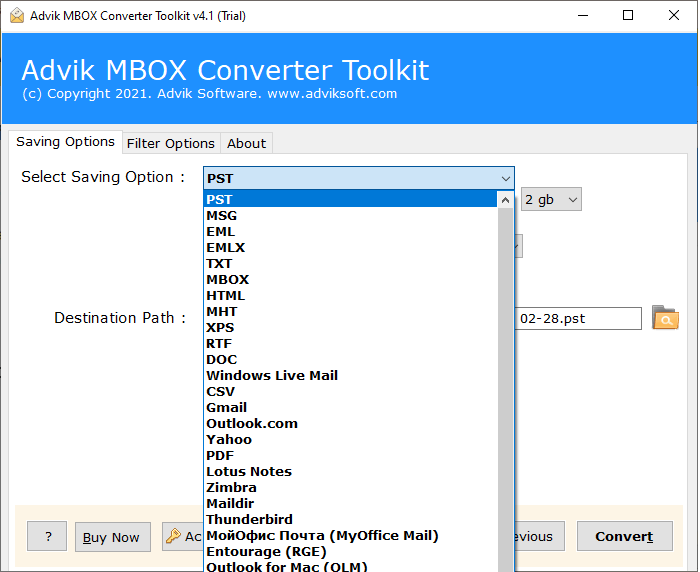
Task: Choose XPS from the list
Action: (350, 327)
